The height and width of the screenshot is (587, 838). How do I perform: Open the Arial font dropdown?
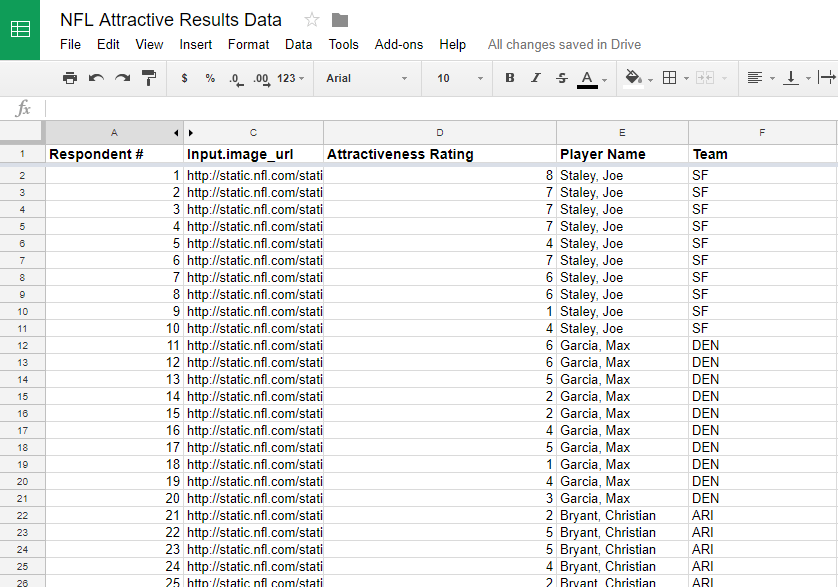367,78
